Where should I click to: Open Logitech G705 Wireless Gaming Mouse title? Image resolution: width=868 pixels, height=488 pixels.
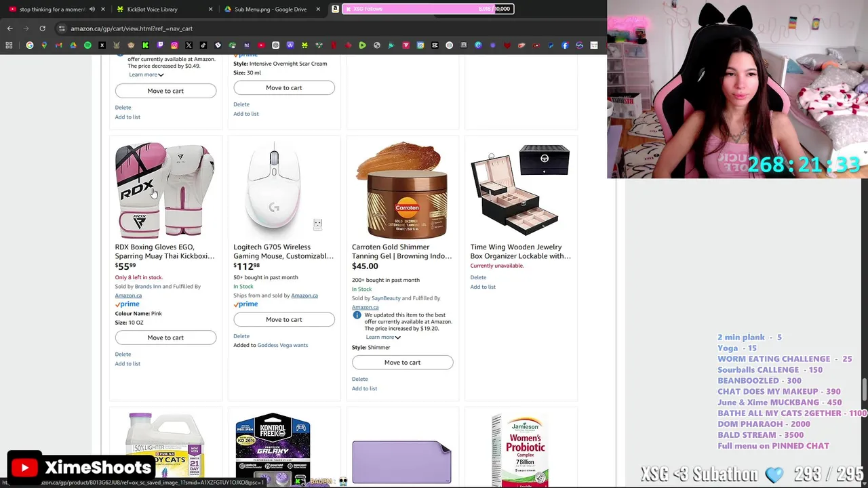click(x=283, y=251)
